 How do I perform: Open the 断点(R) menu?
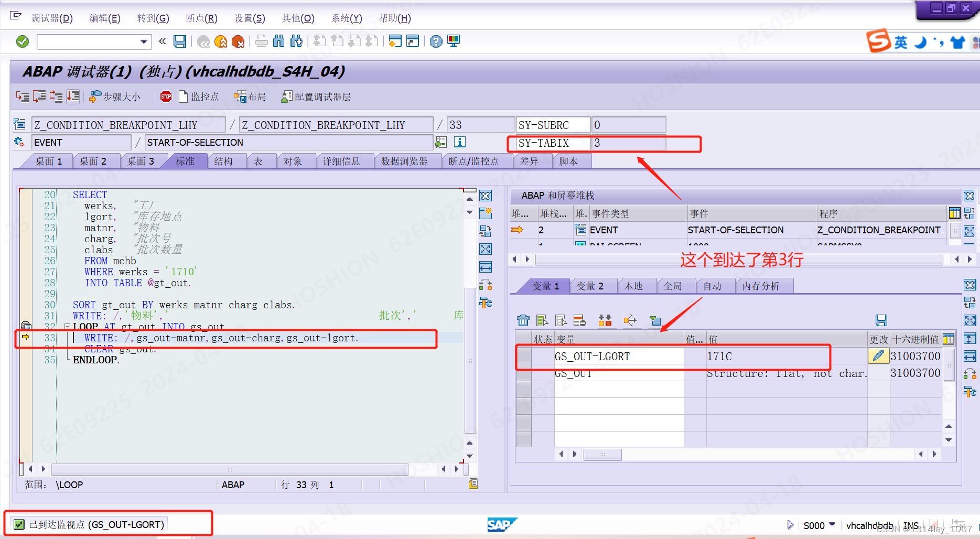[x=201, y=18]
